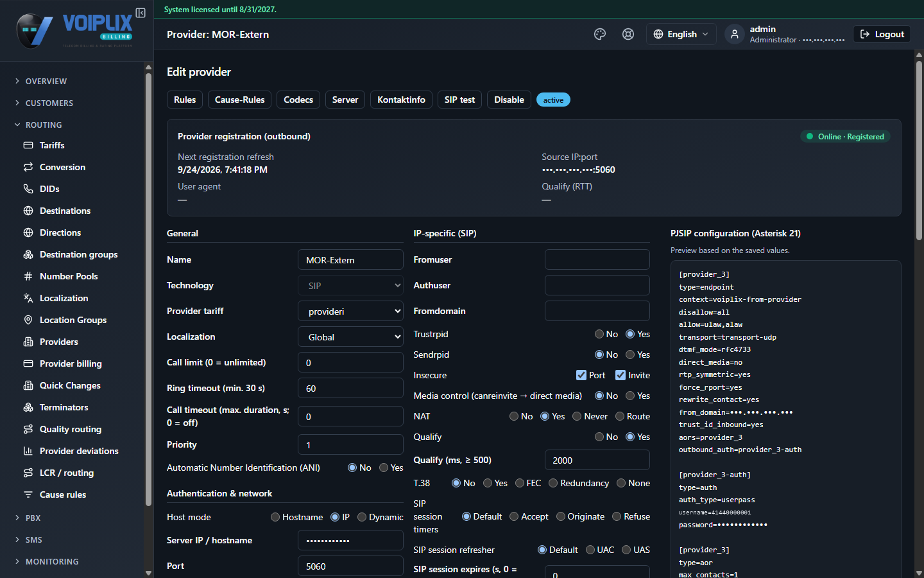
Task: Click the lifebuoy support icon
Action: point(628,34)
